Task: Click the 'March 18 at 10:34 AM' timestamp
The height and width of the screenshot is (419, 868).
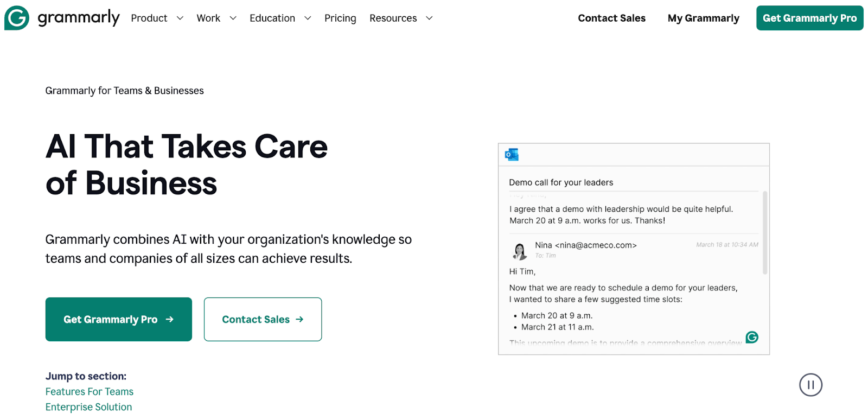Action: (727, 245)
